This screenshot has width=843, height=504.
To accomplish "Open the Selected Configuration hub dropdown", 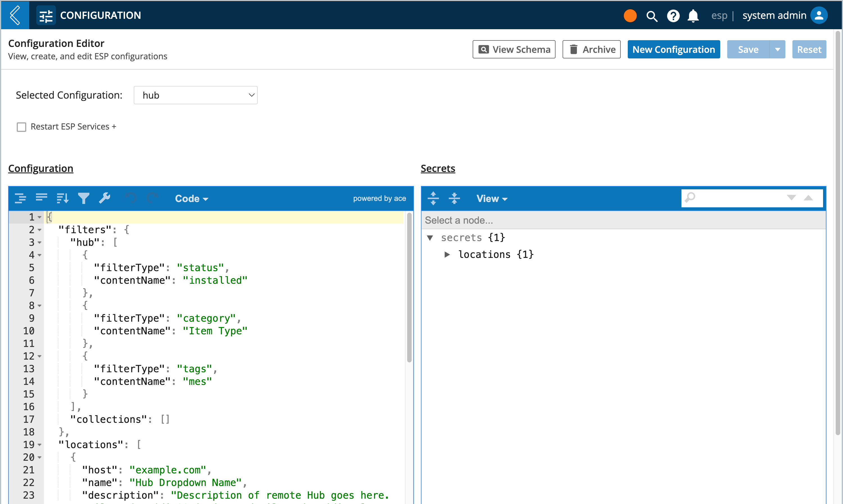I will click(196, 95).
